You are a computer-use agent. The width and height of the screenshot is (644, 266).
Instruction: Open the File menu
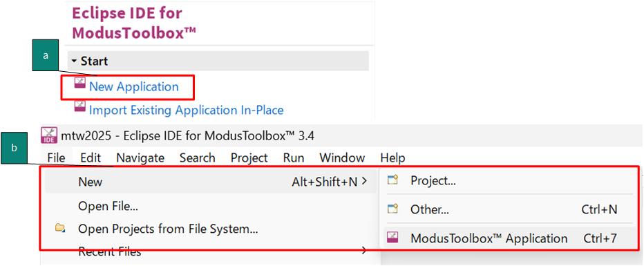click(56, 158)
